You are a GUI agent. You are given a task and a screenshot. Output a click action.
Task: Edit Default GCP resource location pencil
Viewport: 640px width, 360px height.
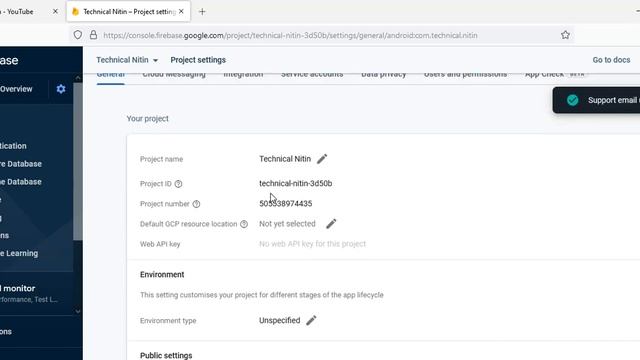click(331, 224)
